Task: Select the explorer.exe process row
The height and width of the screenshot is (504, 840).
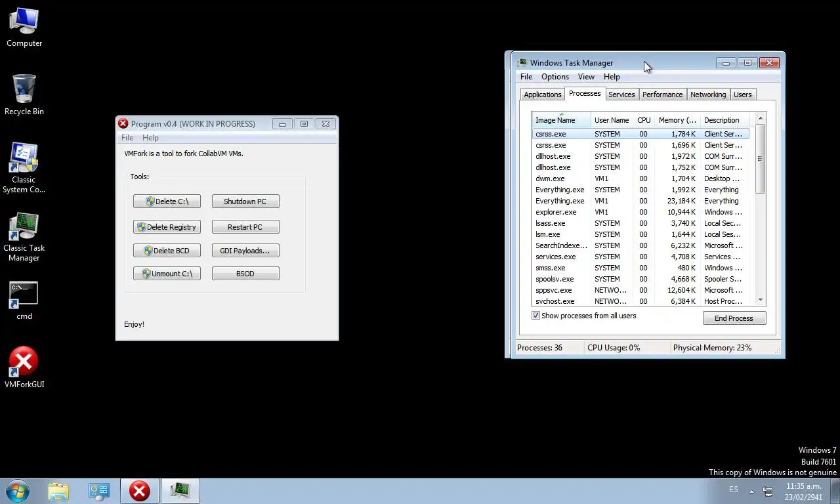Action: 640,212
